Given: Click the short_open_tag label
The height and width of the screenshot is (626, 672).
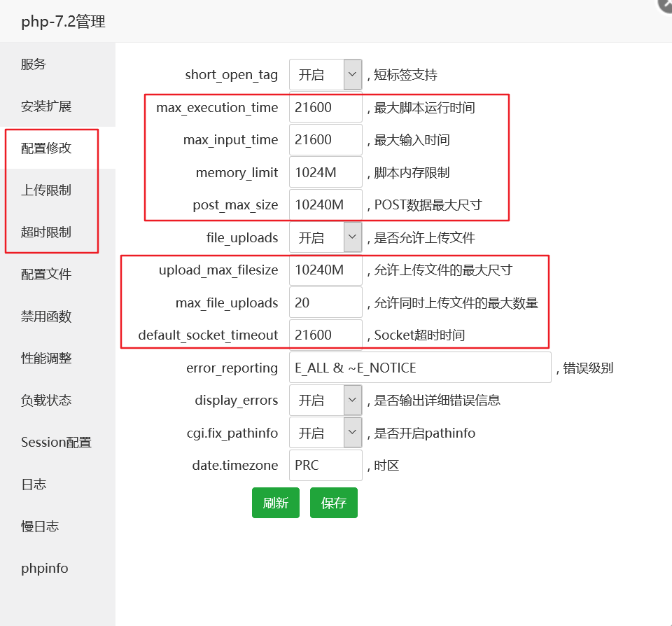Looking at the screenshot, I should (x=232, y=75).
